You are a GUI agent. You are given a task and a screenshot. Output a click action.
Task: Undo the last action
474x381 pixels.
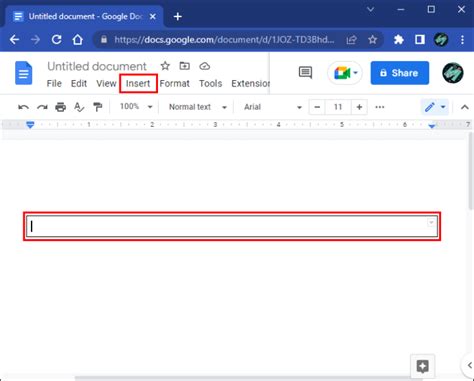(23, 107)
